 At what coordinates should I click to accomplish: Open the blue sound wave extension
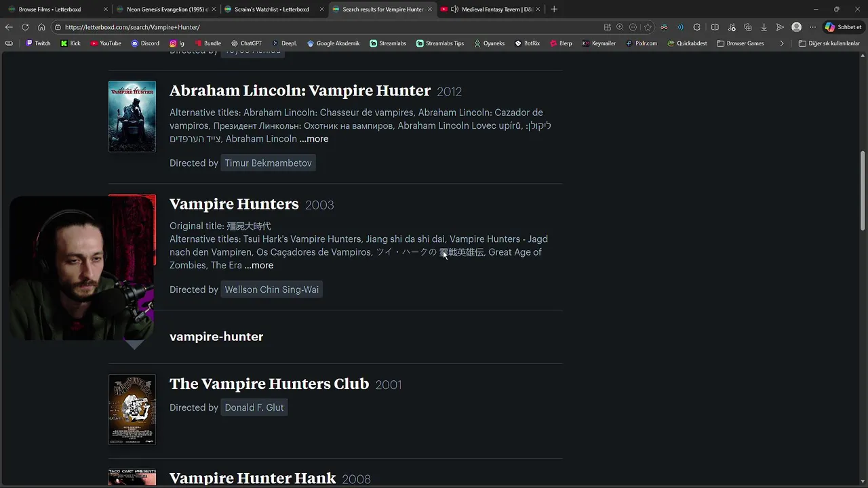[680, 27]
